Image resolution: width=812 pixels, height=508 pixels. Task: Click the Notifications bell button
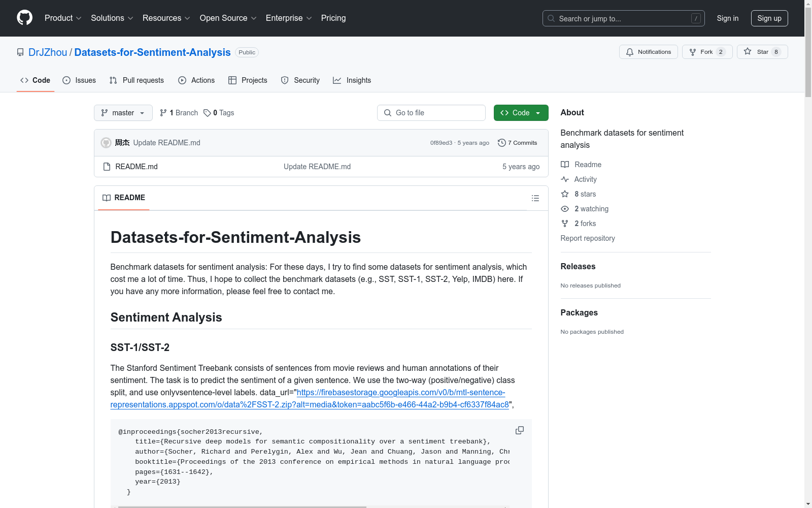point(648,52)
